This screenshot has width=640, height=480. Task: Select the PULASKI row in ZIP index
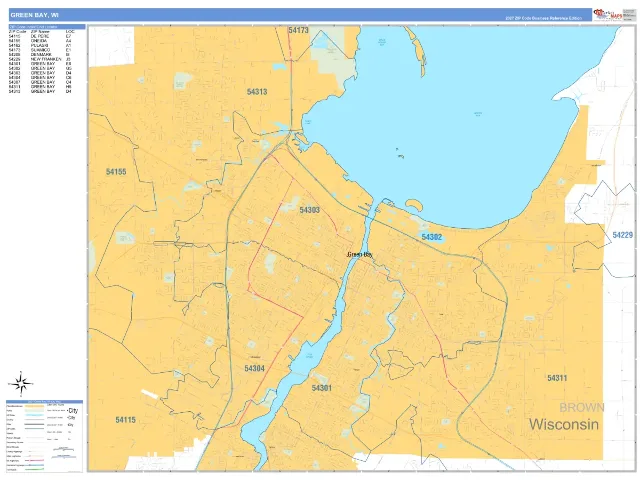tap(40, 45)
